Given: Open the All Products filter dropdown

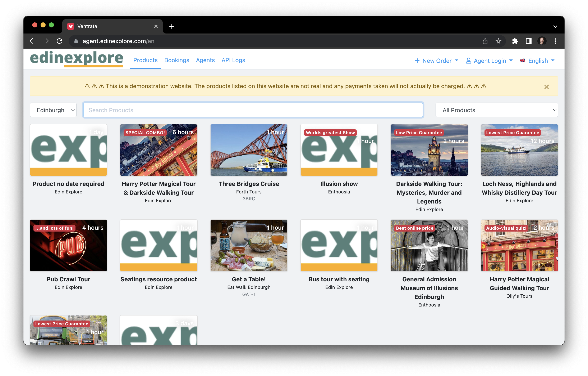Looking at the screenshot, I should (496, 110).
